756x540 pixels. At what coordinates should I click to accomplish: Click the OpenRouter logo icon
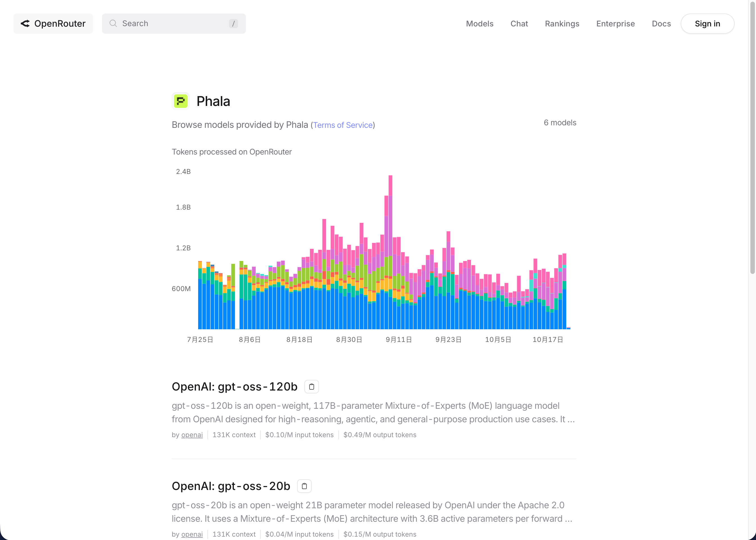(x=25, y=24)
